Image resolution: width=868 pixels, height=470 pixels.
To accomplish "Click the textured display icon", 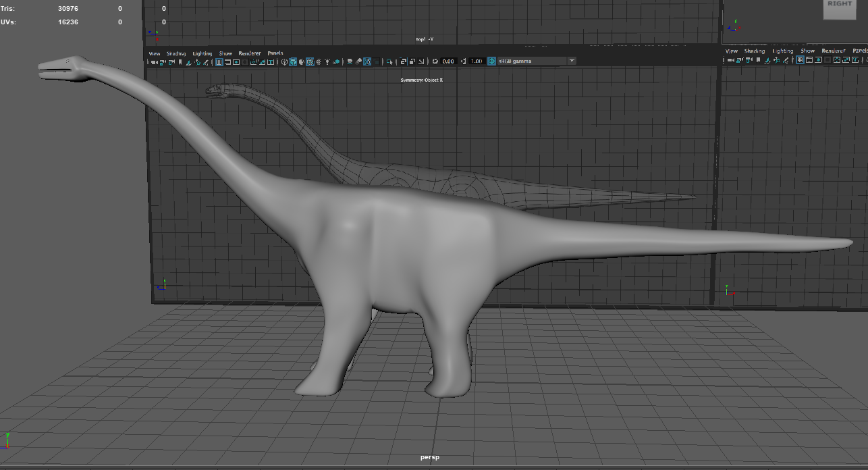I will 310,61.
